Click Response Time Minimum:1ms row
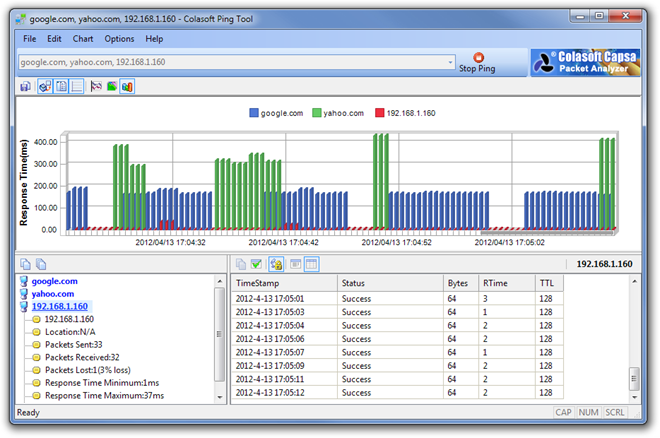Image resolution: width=660 pixels, height=438 pixels. click(x=102, y=383)
